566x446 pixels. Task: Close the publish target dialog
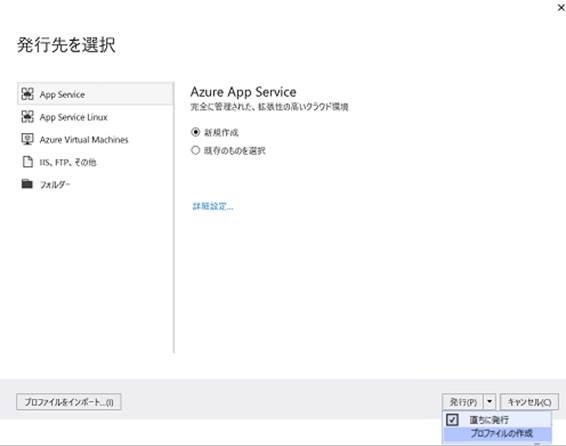tap(561, 8)
